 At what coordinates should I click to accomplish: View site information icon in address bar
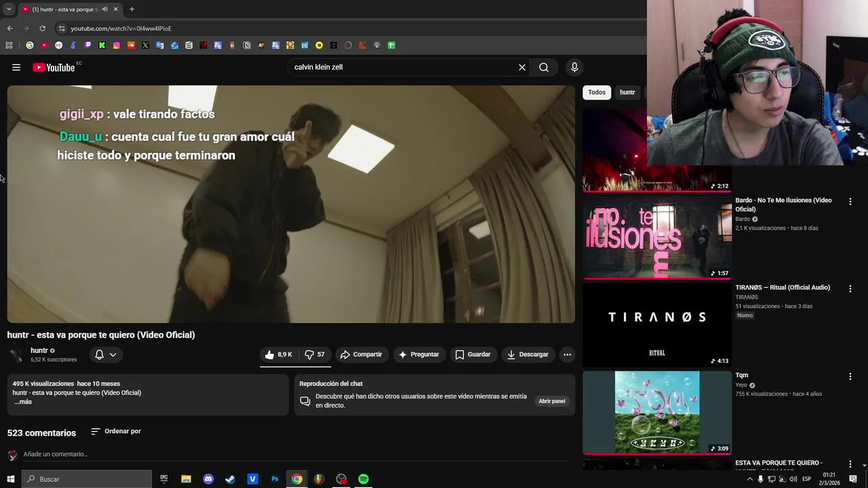[62, 28]
